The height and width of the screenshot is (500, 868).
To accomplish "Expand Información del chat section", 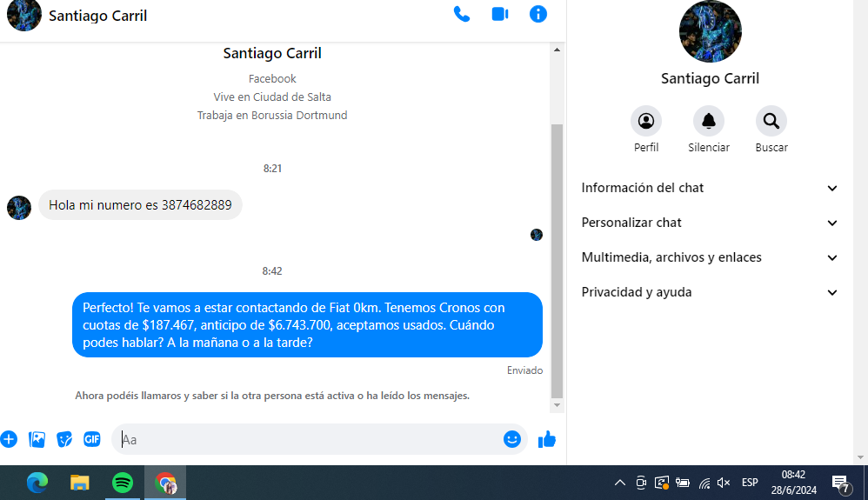I will [710, 188].
